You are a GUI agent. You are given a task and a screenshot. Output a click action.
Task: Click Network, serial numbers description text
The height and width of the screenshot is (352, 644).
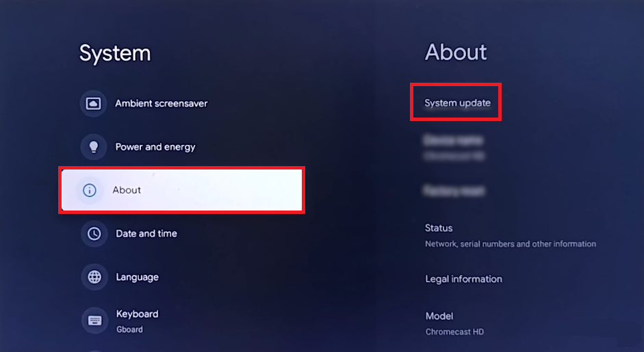point(510,244)
